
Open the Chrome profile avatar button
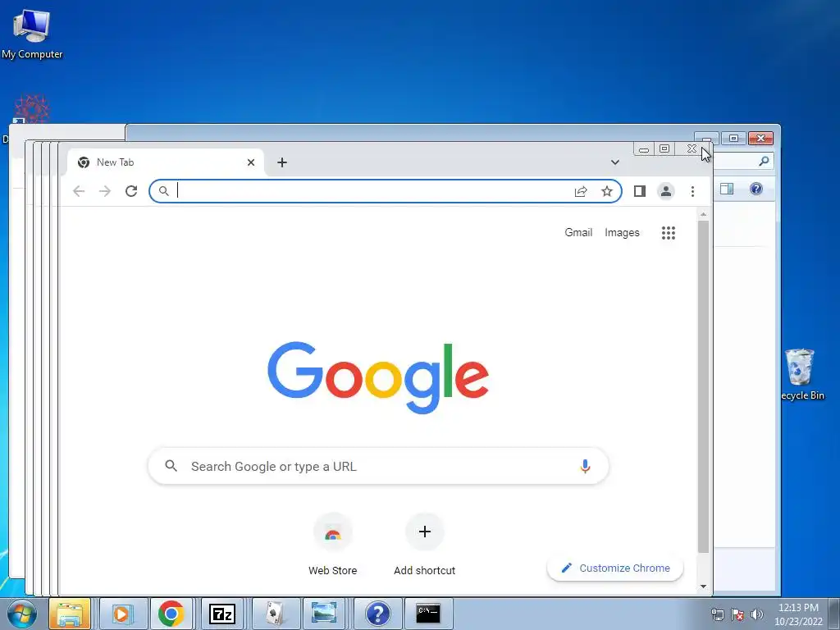tap(666, 191)
